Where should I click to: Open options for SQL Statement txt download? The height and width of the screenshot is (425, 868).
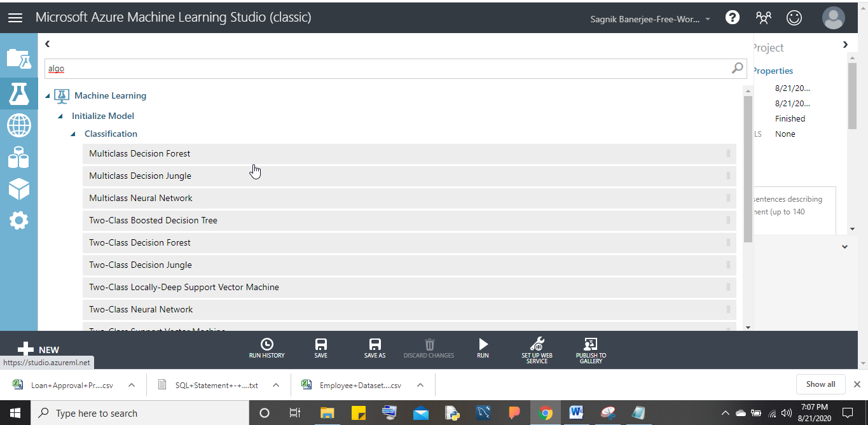[276, 385]
